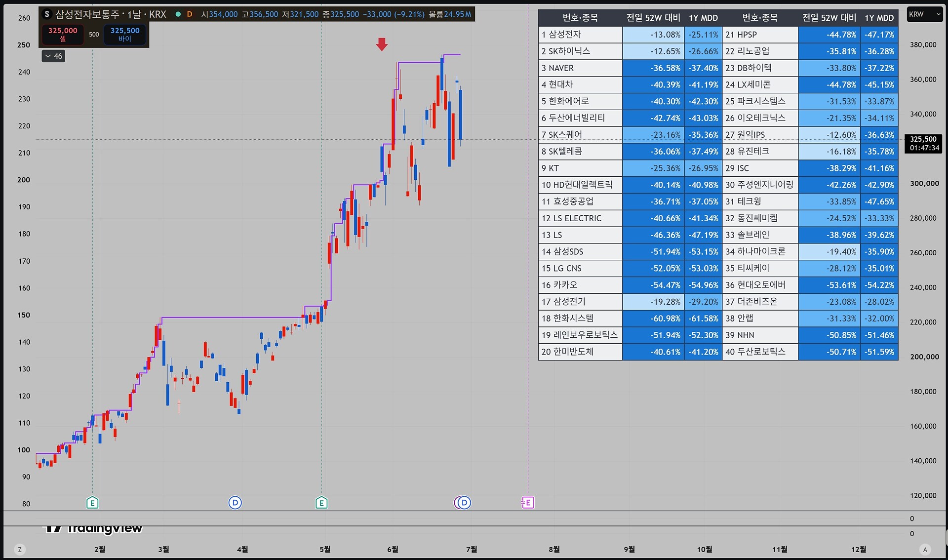Select the 10 HD현대일렉트릭 table cell

coord(580,185)
